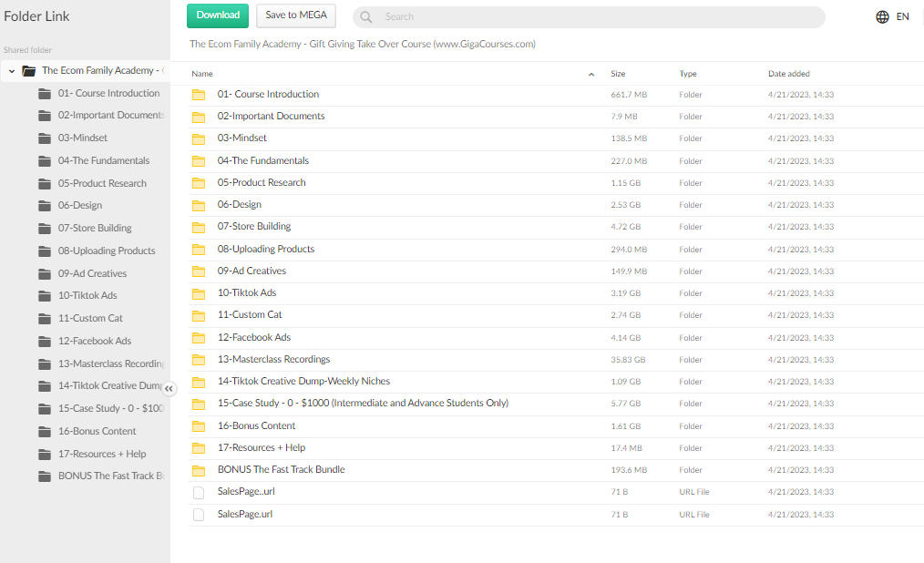This screenshot has width=924, height=563.
Task: Select 12-Facebook Ads in sidebar tree
Action: (95, 341)
